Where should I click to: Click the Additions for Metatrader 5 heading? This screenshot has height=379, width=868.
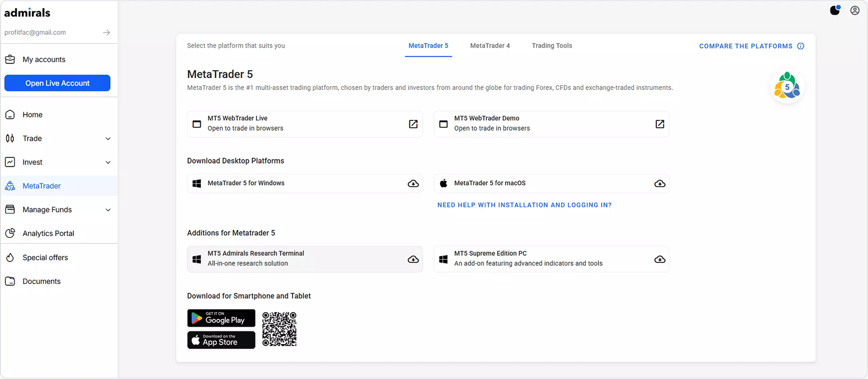click(x=231, y=233)
